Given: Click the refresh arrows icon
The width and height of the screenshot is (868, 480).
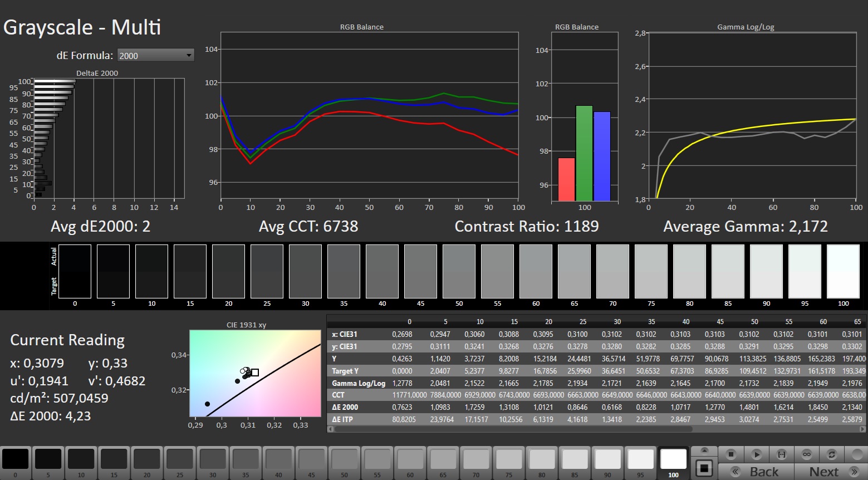Looking at the screenshot, I should pyautogui.click(x=831, y=454).
